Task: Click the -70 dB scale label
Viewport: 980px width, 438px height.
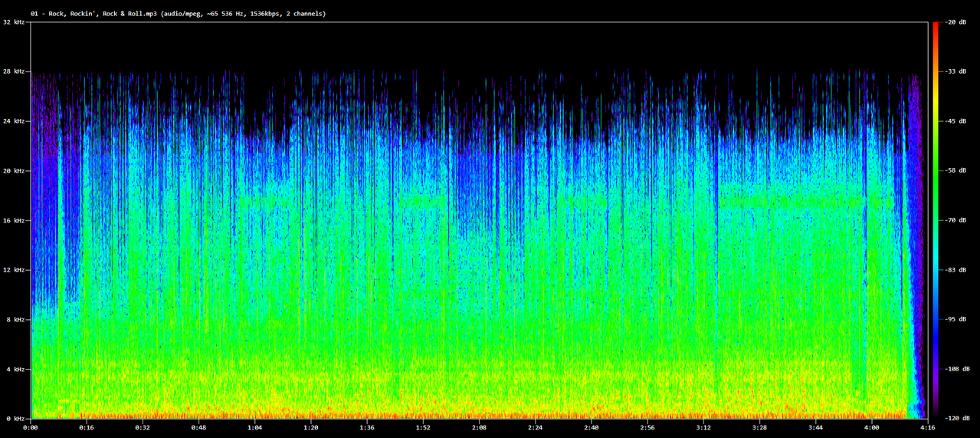Action: coord(956,220)
